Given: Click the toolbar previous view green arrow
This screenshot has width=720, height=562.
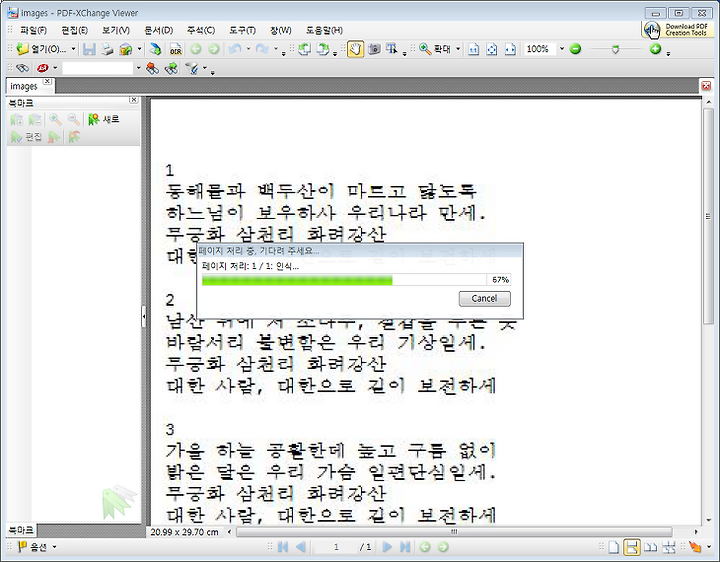Looking at the screenshot, I should pos(196,49).
